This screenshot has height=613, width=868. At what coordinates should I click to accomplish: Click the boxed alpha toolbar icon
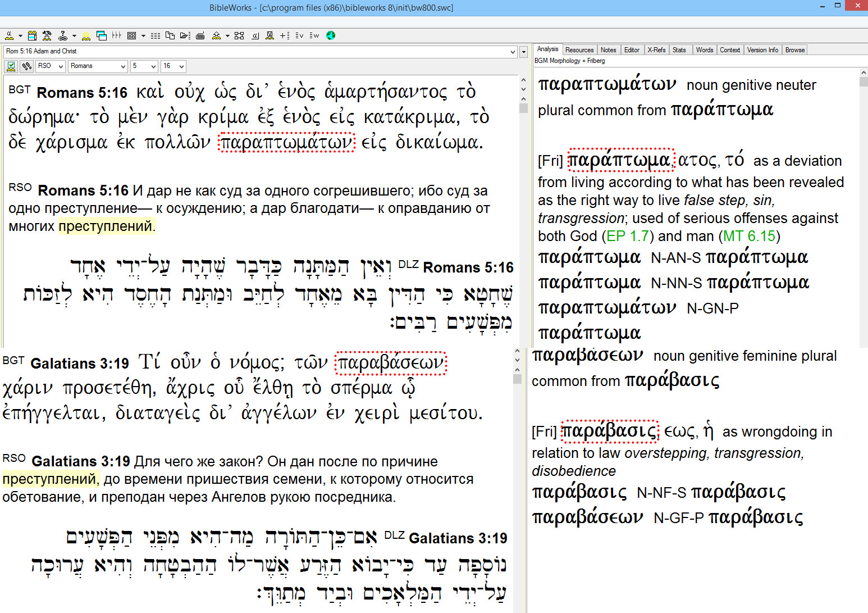pyautogui.click(x=255, y=35)
